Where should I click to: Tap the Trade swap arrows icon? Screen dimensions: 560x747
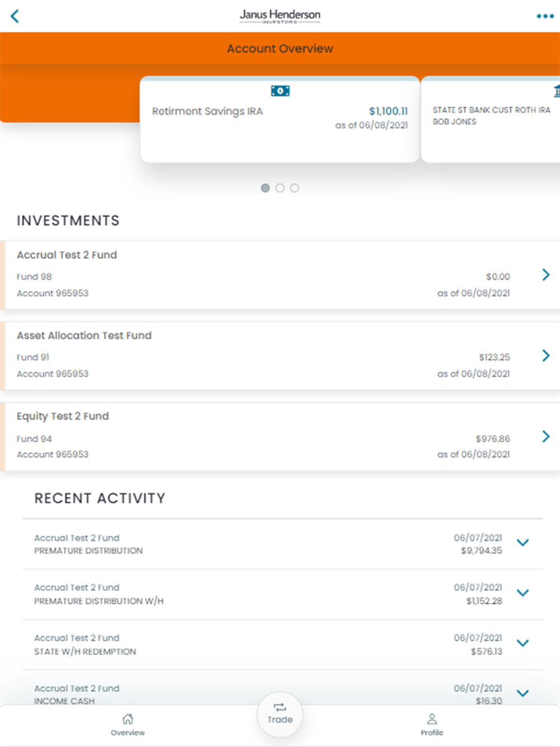tap(280, 708)
